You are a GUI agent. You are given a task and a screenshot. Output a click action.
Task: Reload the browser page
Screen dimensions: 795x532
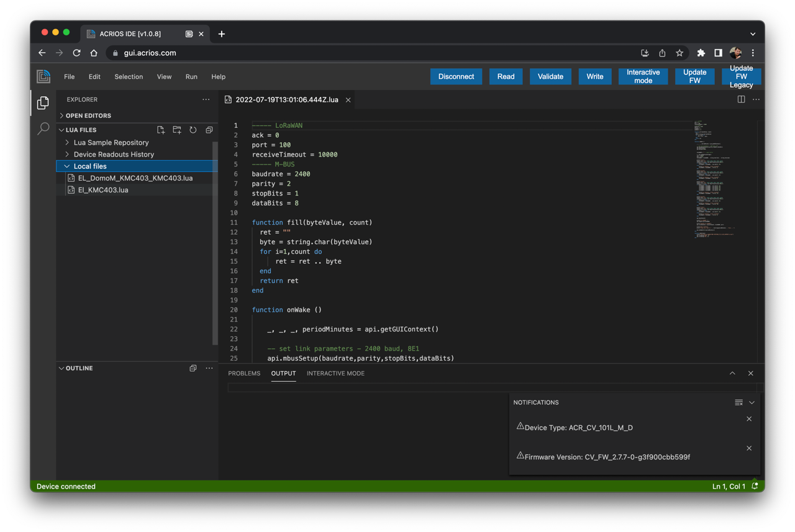point(76,53)
